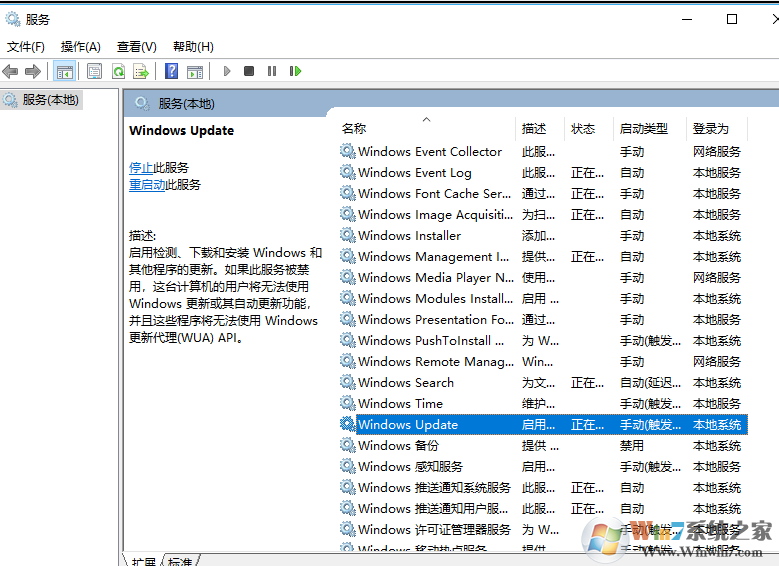This screenshot has height=566, width=779.
Task: Click the services gear icon in title bar
Action: point(13,19)
